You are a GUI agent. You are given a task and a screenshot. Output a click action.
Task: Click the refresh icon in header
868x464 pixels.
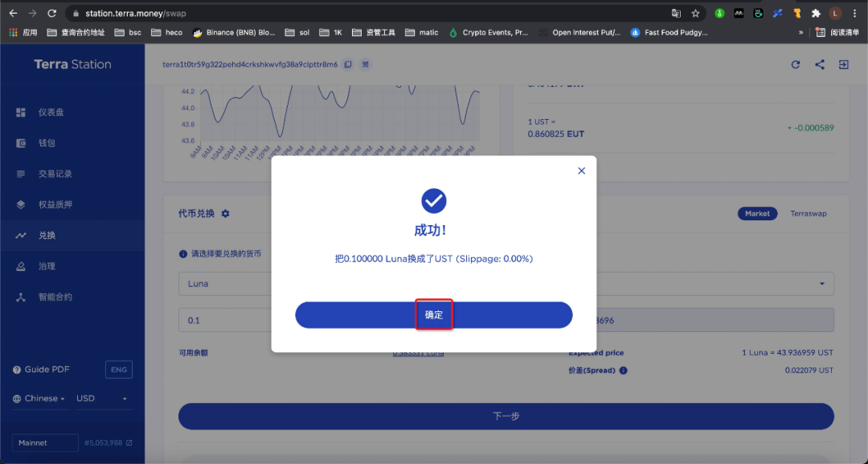point(796,64)
